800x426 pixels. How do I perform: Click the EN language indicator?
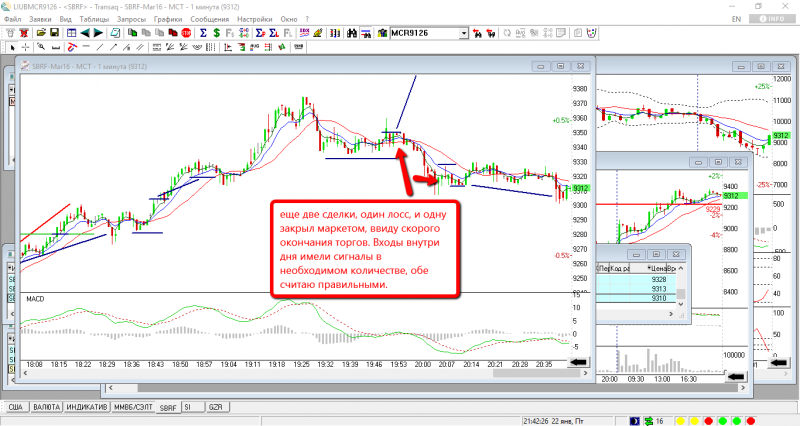(736, 19)
